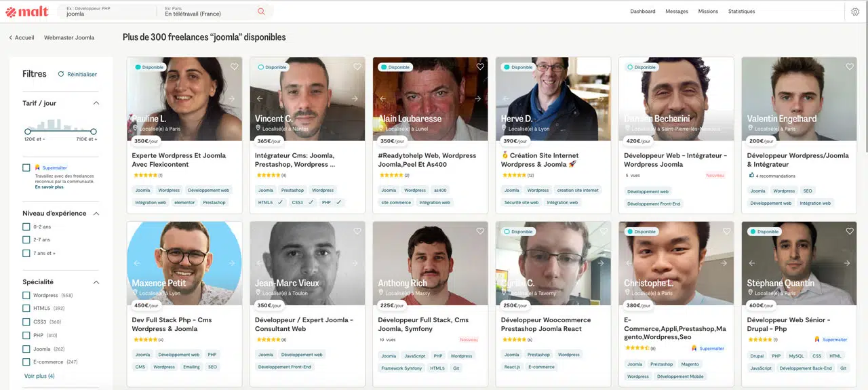
Task: Tick the Wordpress speciality checkbox
Action: click(26, 296)
